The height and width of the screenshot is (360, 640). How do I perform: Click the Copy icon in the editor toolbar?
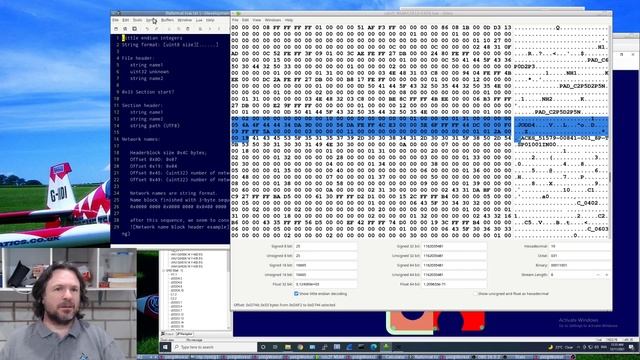[x=178, y=29]
